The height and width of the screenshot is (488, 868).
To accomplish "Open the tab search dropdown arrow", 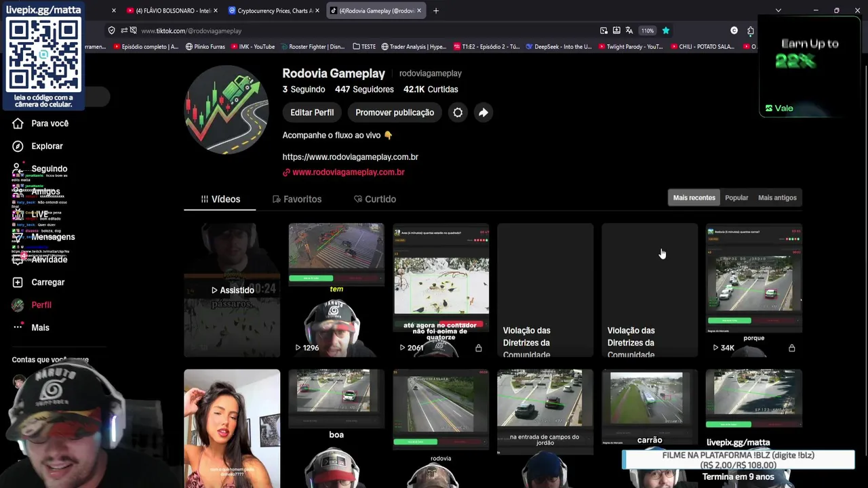I will point(778,11).
